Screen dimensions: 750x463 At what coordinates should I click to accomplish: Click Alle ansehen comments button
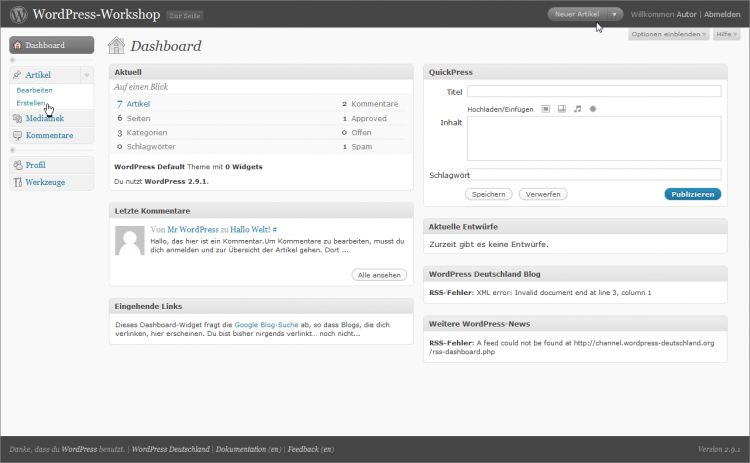[379, 275]
